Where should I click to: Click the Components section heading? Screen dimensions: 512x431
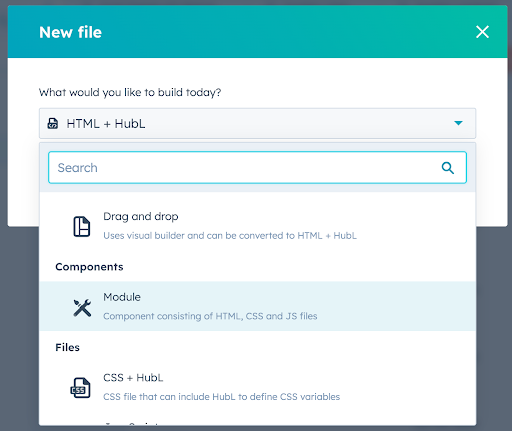[x=89, y=267]
